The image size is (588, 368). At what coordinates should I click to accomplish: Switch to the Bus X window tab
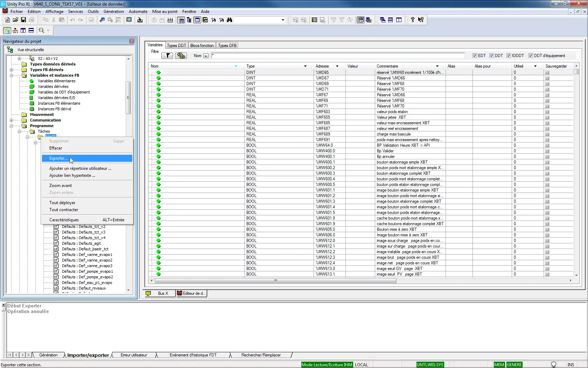(x=160, y=293)
